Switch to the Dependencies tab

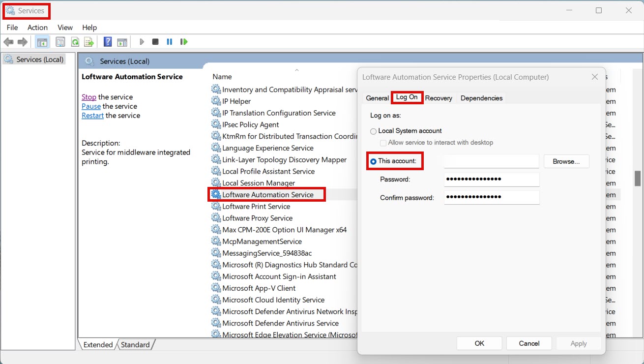[x=481, y=98]
